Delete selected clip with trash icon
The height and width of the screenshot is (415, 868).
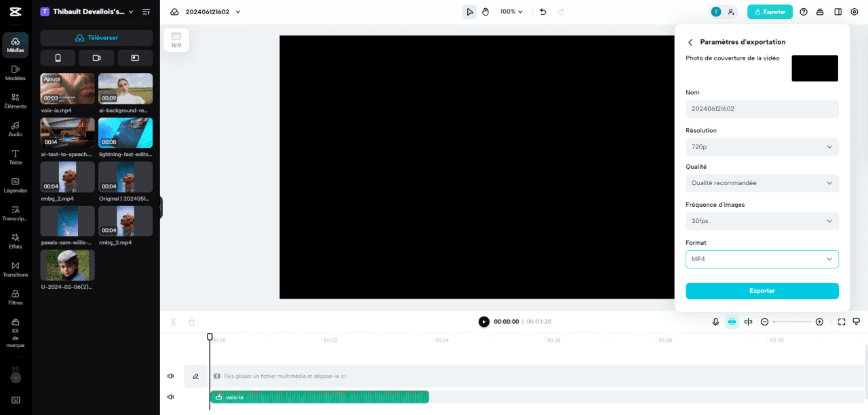191,321
